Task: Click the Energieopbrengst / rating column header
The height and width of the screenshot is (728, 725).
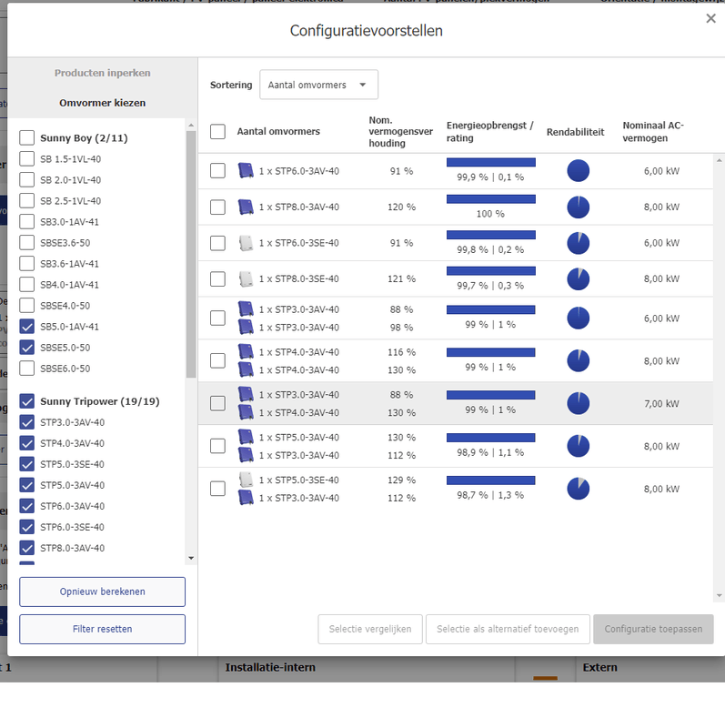Action: (x=489, y=131)
